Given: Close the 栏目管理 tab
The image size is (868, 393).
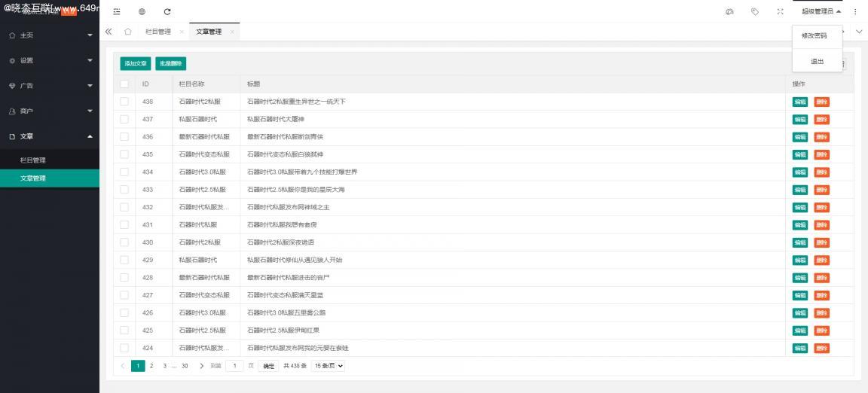Looking at the screenshot, I should pos(182,32).
